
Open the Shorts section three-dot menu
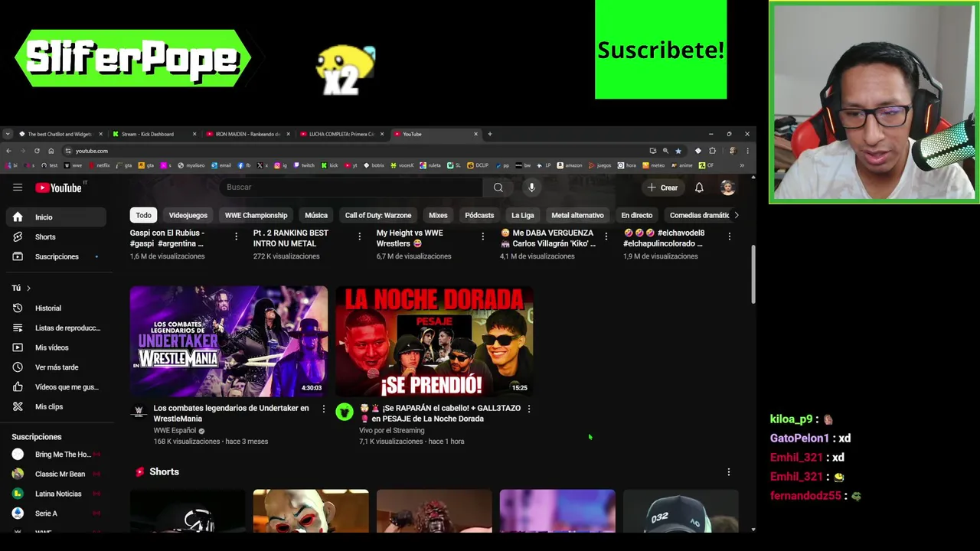point(729,472)
